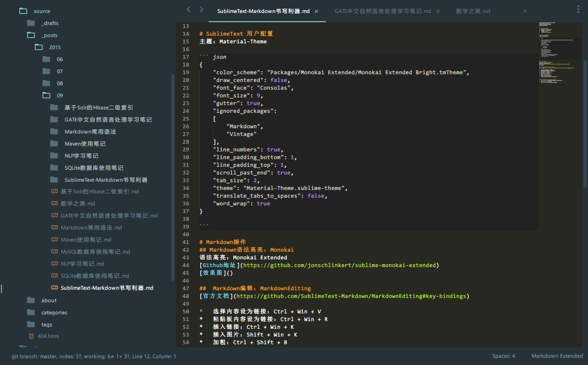Image resolution: width=588 pixels, height=365 pixels.
Task: Click the "加粗: Ctrl + Shift + B" line
Action: [250, 342]
